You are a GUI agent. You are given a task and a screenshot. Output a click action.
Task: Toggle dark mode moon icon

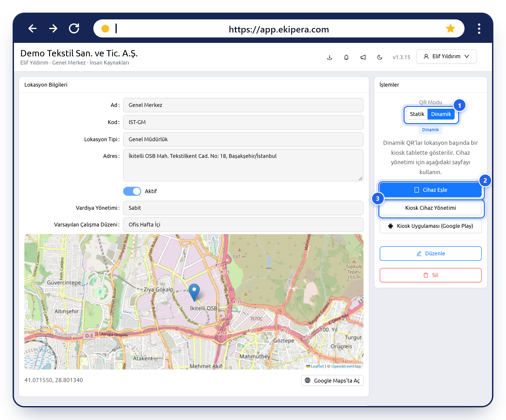[x=379, y=57]
